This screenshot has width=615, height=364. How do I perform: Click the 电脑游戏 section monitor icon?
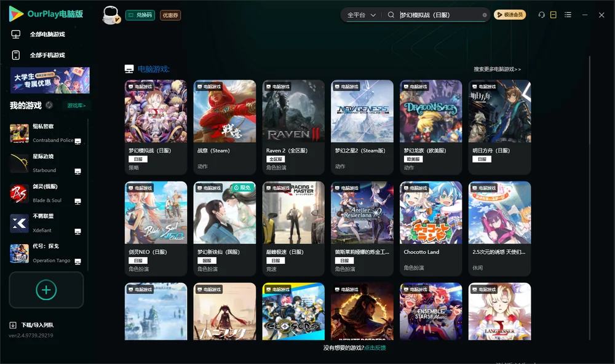[x=129, y=69]
